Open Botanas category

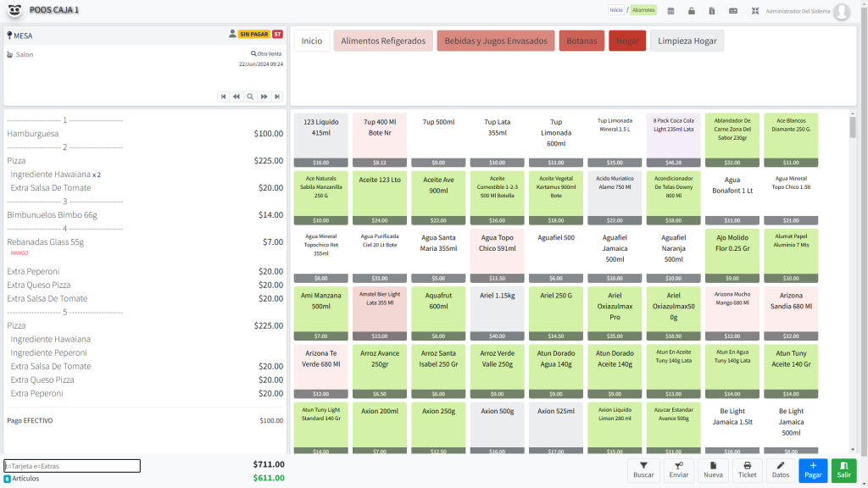[x=581, y=41]
